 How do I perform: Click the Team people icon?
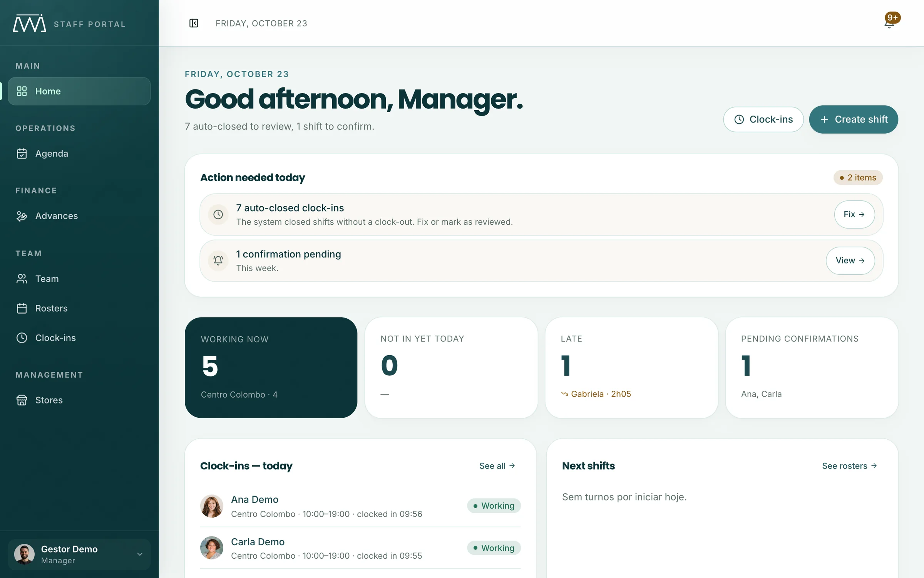22,279
